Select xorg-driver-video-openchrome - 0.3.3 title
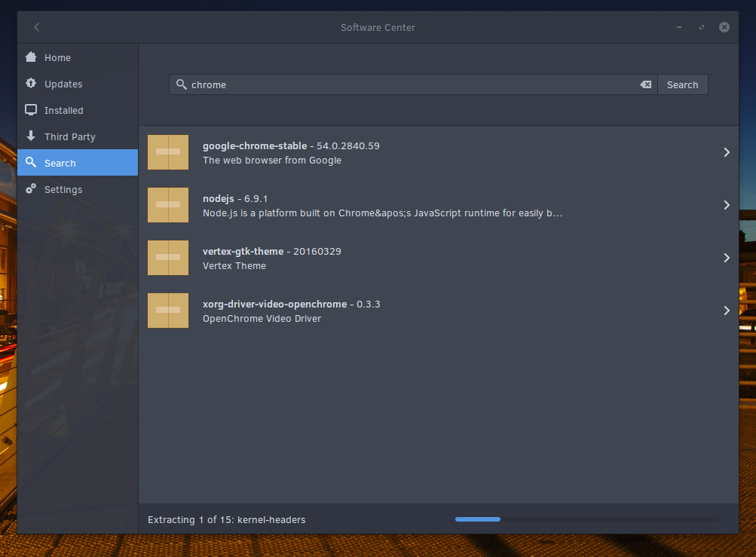 [291, 305]
